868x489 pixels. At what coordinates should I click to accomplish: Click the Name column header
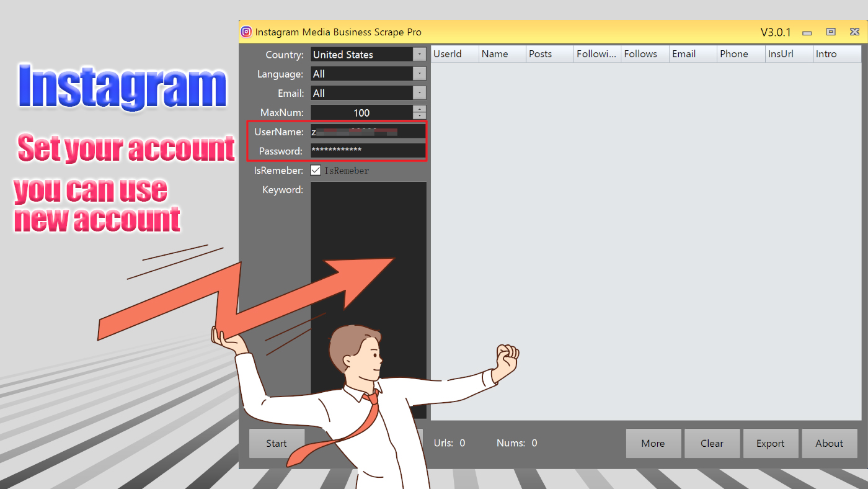tap(503, 54)
